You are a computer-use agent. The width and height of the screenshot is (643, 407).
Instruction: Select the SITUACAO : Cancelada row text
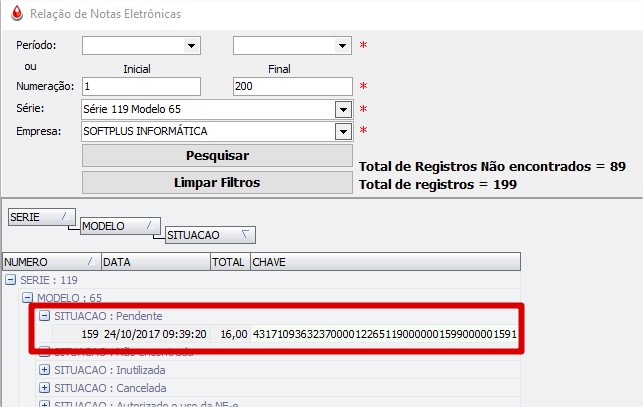click(x=110, y=388)
